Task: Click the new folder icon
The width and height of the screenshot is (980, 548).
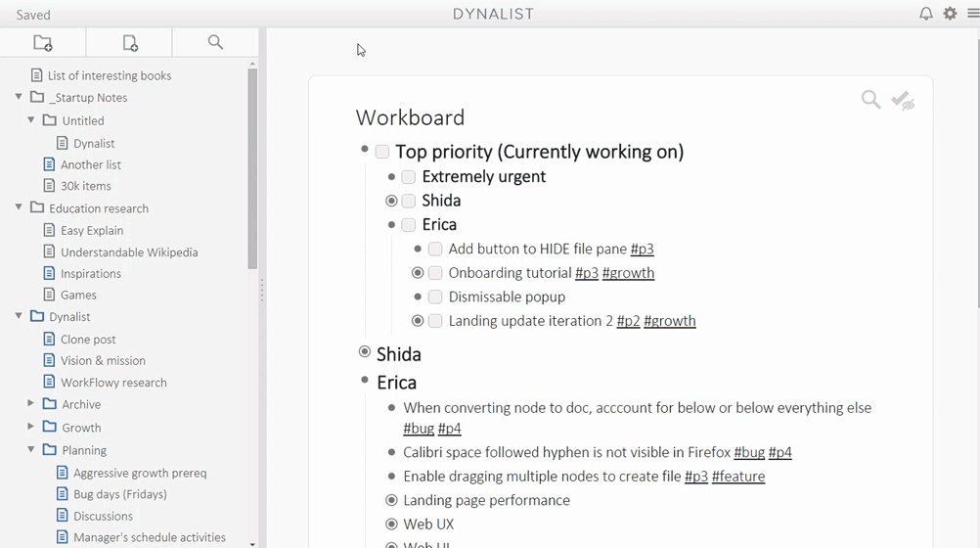Action: [43, 42]
